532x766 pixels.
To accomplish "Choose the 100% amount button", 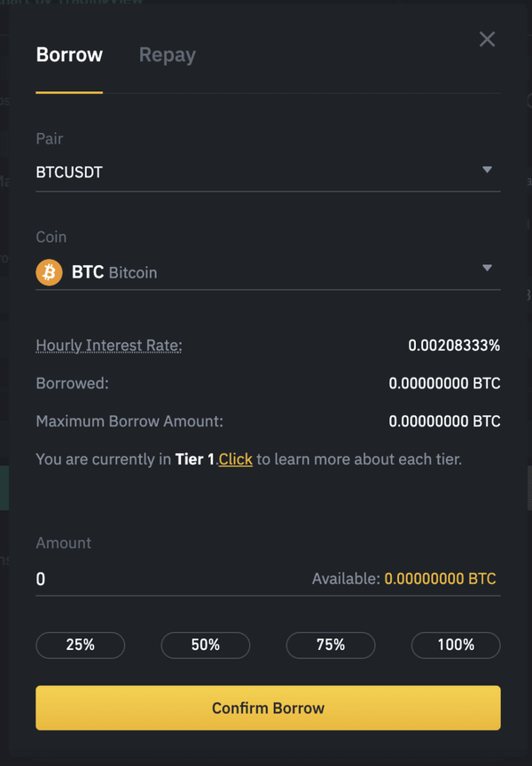I will pyautogui.click(x=456, y=645).
